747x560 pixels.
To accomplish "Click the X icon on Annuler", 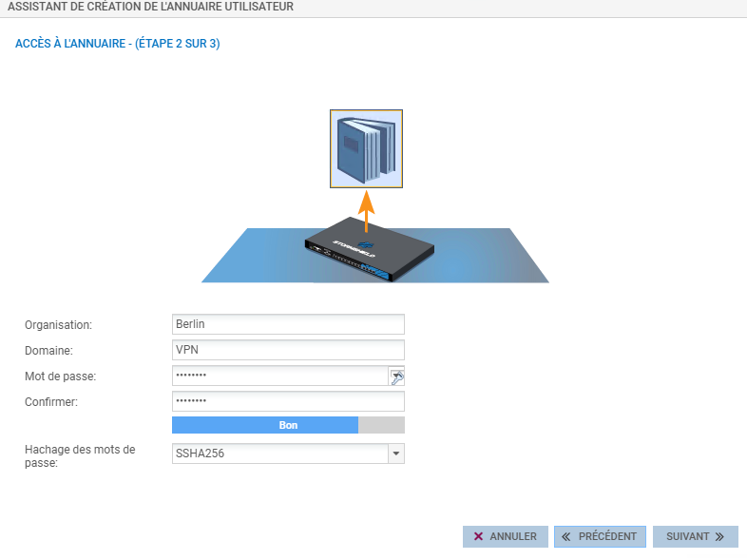I will pyautogui.click(x=478, y=536).
